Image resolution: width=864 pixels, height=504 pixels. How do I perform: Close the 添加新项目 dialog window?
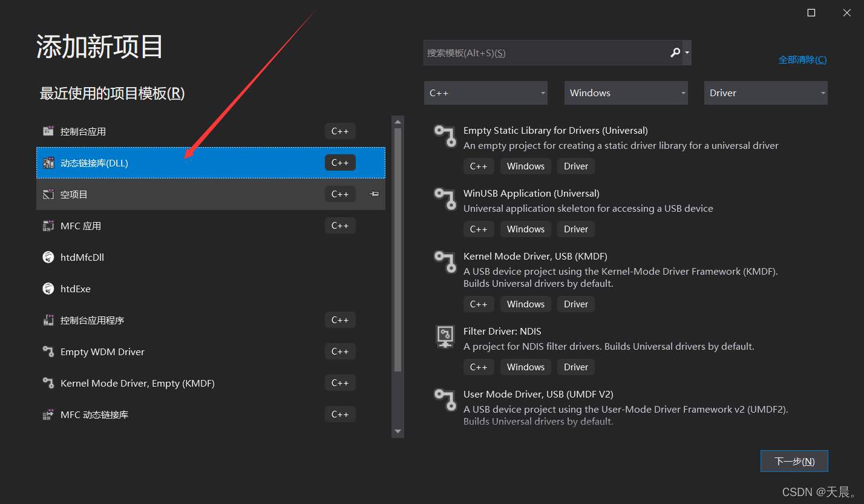click(x=847, y=13)
